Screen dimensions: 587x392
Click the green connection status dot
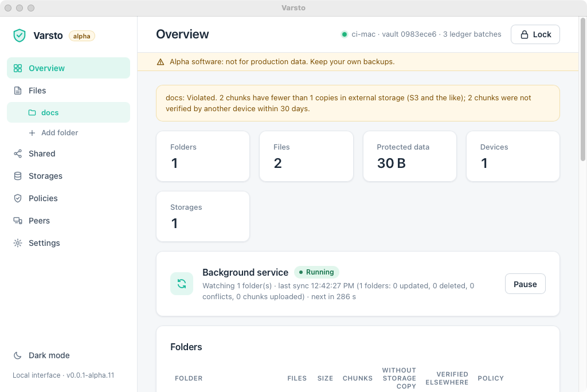pyautogui.click(x=345, y=34)
